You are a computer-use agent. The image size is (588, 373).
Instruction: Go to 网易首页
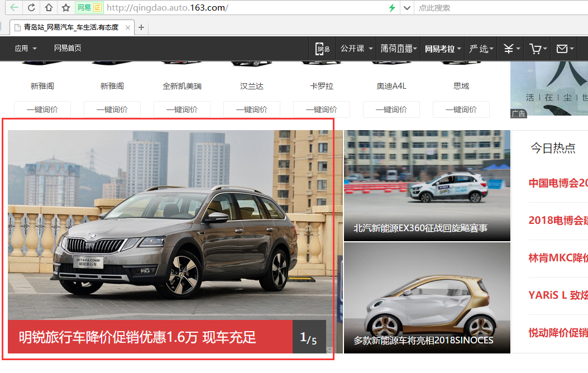(68, 49)
